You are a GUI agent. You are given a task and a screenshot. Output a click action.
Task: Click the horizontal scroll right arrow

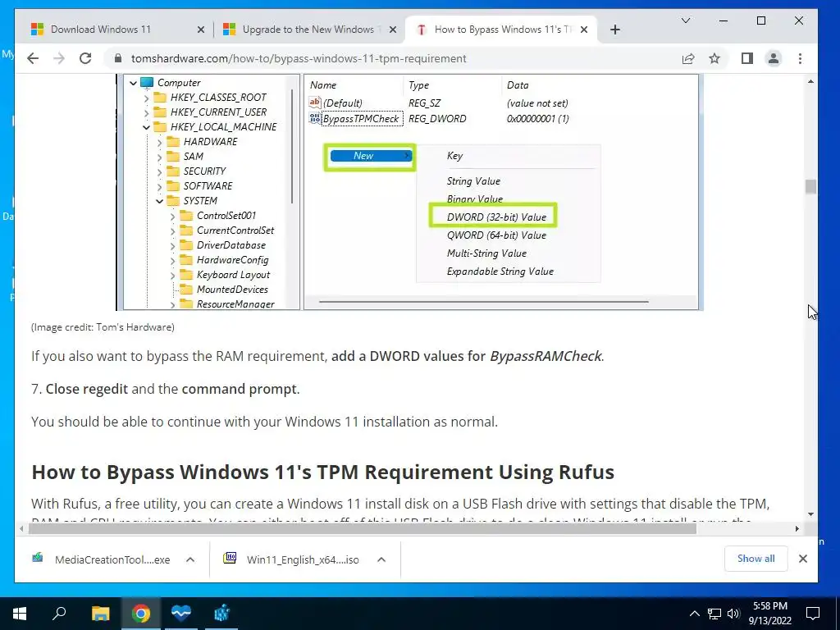coord(797,529)
